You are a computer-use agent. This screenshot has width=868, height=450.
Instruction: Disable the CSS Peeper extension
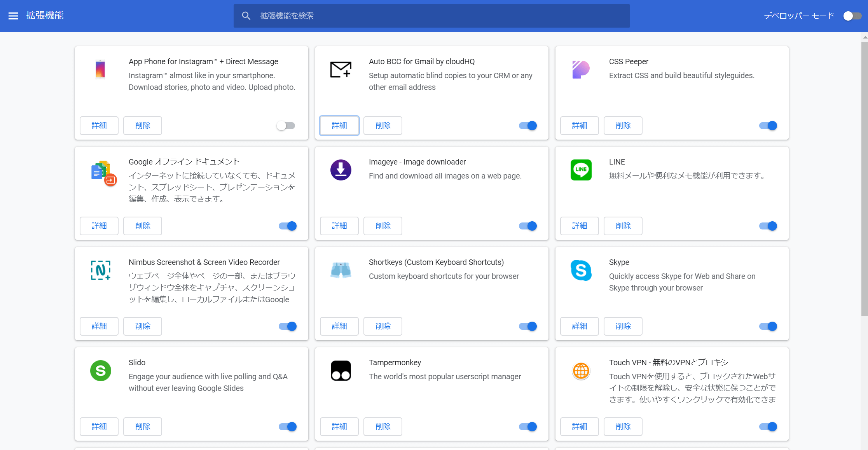(x=768, y=126)
